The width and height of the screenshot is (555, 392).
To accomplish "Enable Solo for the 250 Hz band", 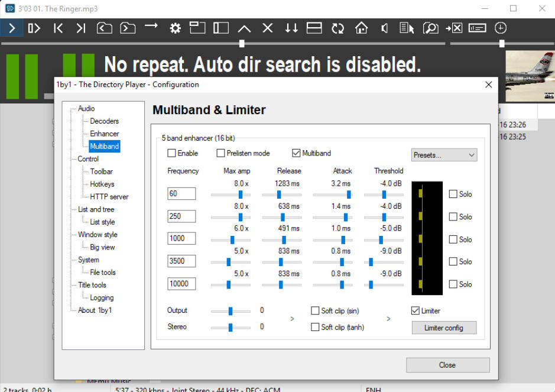I will pyautogui.click(x=453, y=217).
